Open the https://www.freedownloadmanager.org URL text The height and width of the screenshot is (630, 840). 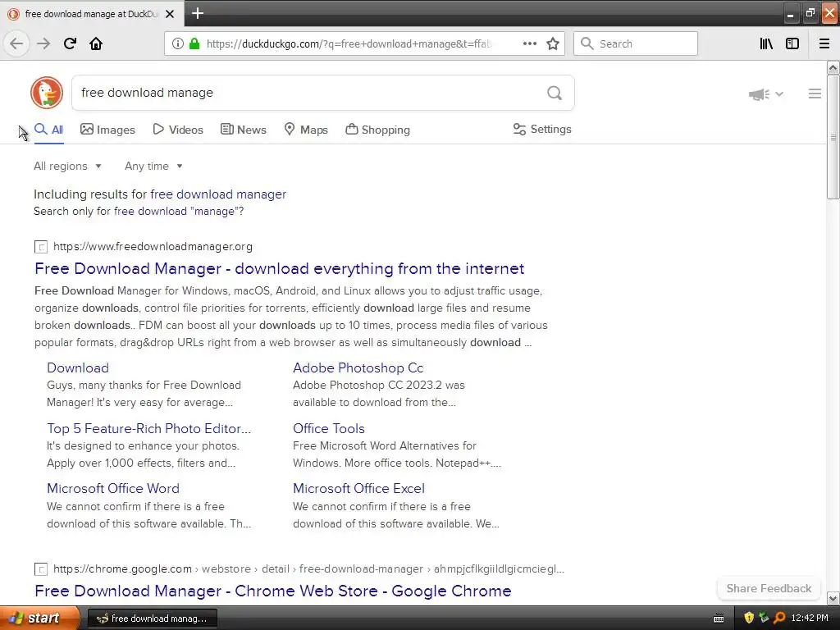pyautogui.click(x=153, y=246)
